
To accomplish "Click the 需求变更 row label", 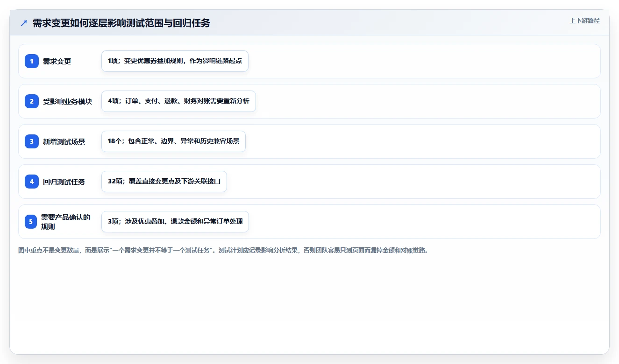I will tap(57, 61).
